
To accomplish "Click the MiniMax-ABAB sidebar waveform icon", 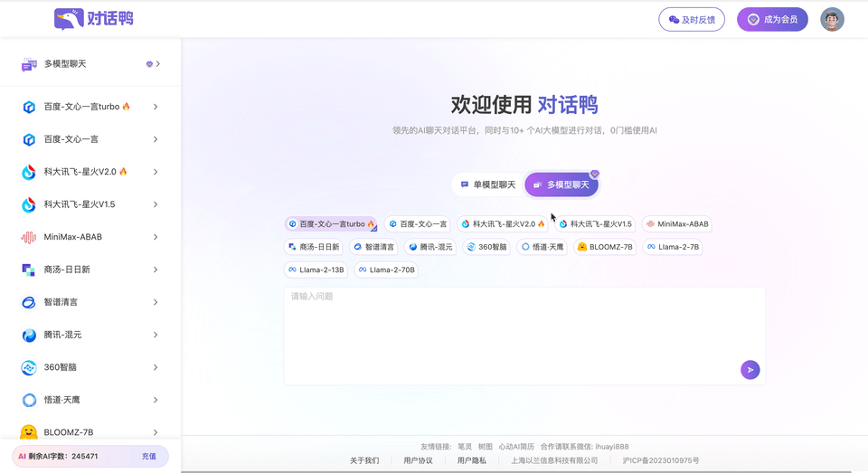I will pyautogui.click(x=29, y=237).
